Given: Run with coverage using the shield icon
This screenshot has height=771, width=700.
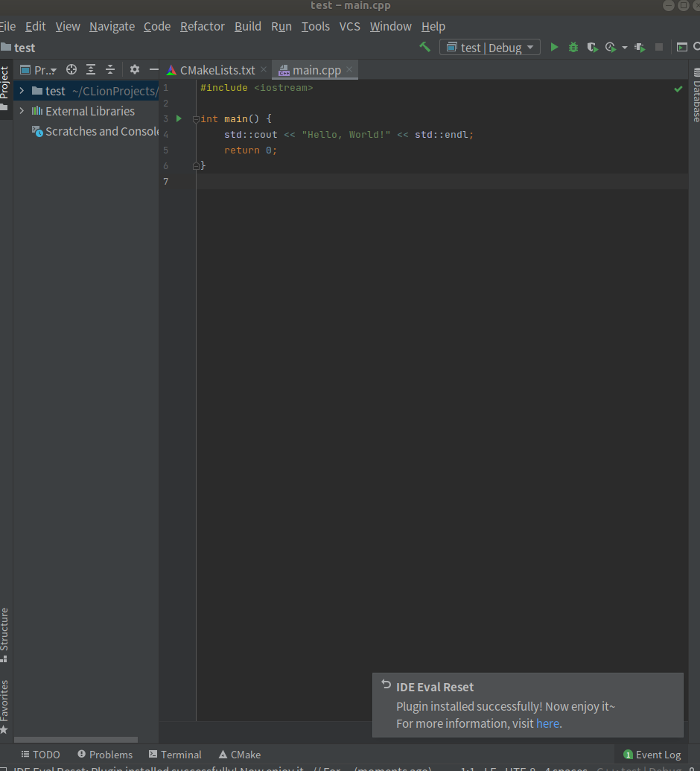Looking at the screenshot, I should coord(592,47).
